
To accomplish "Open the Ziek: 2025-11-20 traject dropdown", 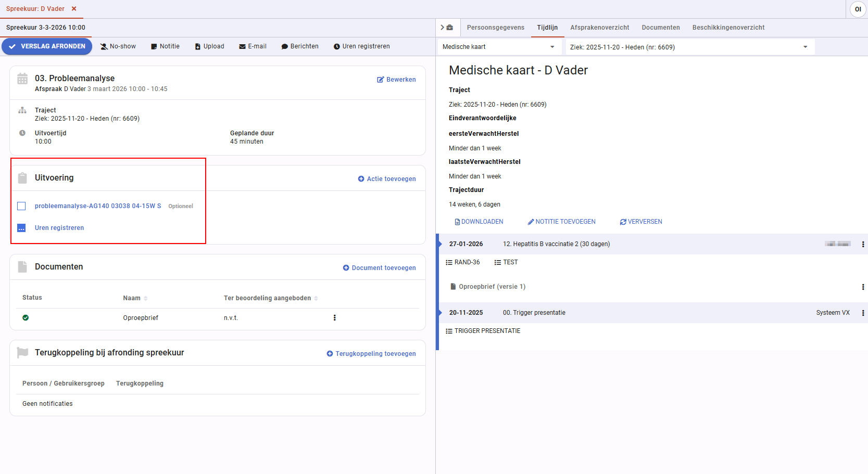I will pos(690,47).
